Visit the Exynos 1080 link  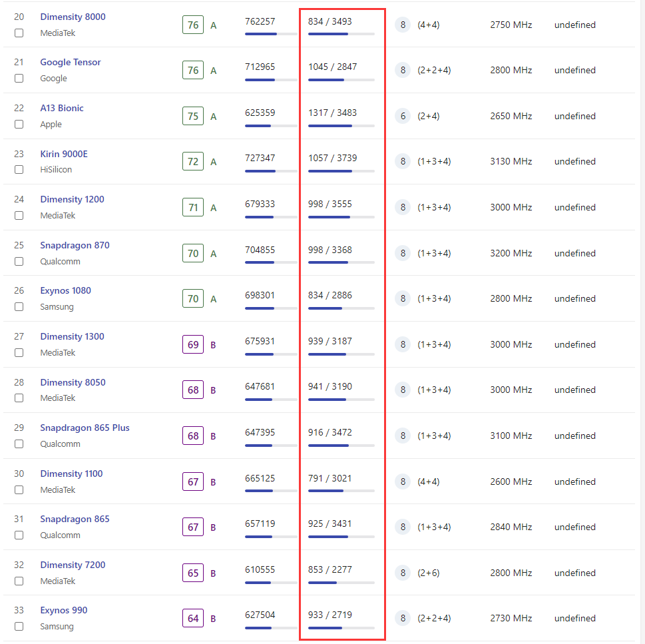point(65,290)
